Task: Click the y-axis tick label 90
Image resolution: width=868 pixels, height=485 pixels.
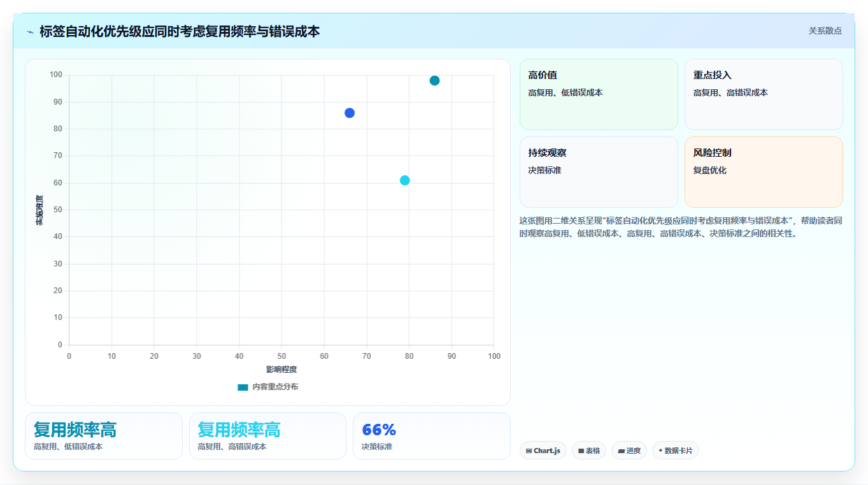Action: click(58, 102)
